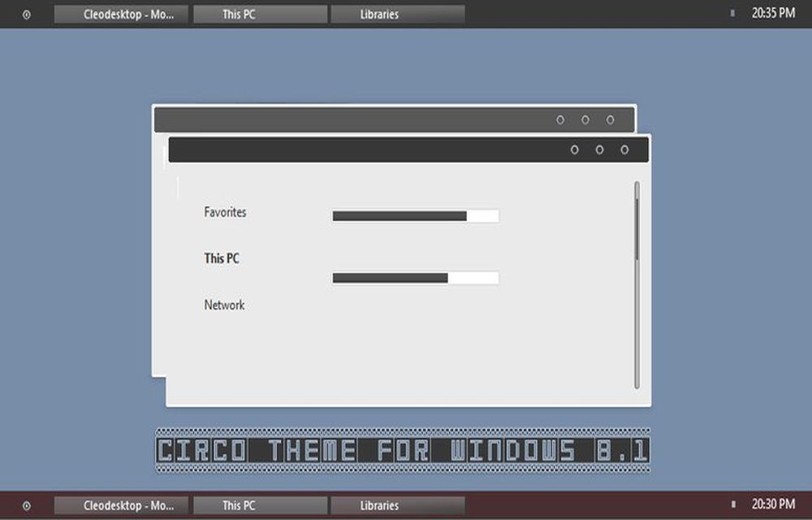Minimize the back window using first circle
This screenshot has height=520, width=812.
click(x=559, y=119)
